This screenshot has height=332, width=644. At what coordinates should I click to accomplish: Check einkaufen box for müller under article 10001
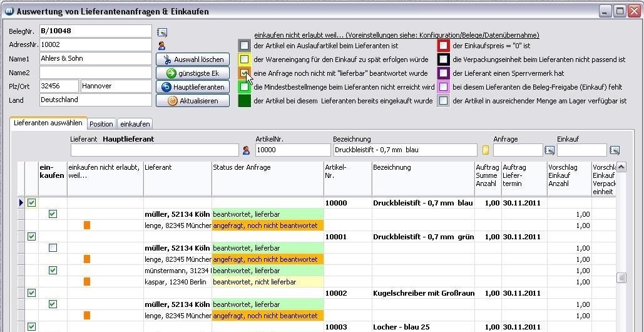click(53, 248)
